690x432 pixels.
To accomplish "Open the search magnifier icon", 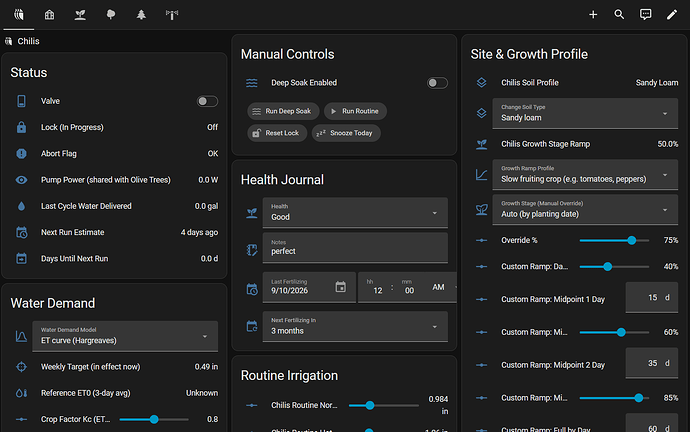I will coord(619,15).
